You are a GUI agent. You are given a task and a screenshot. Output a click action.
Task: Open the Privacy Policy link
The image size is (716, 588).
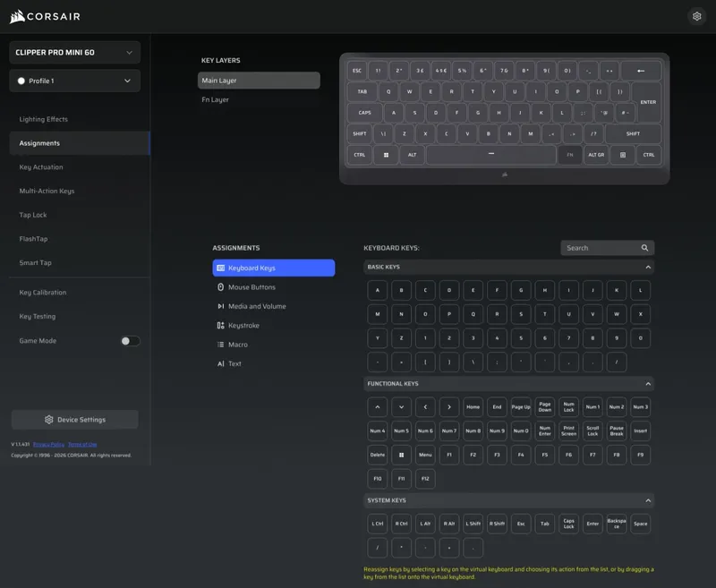[x=48, y=444]
